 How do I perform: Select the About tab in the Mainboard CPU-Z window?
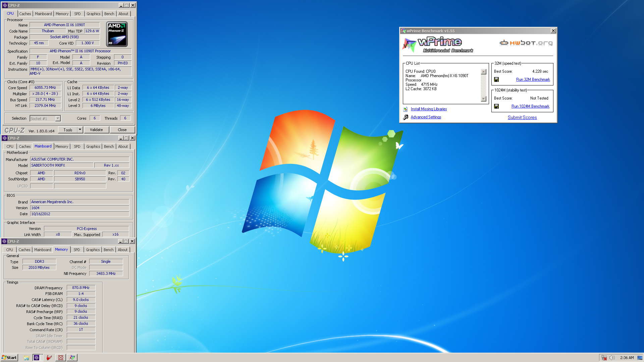[123, 146]
